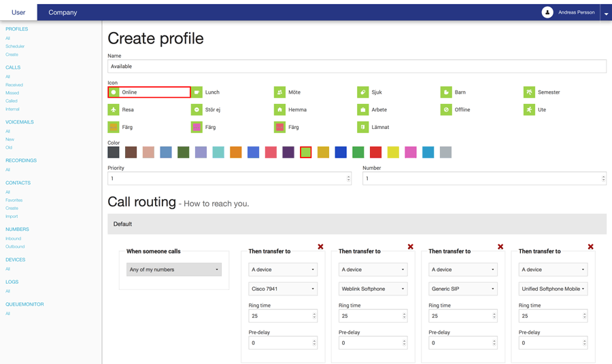Choose the Möte meeting icon
This screenshot has height=364, width=612.
click(x=279, y=92)
